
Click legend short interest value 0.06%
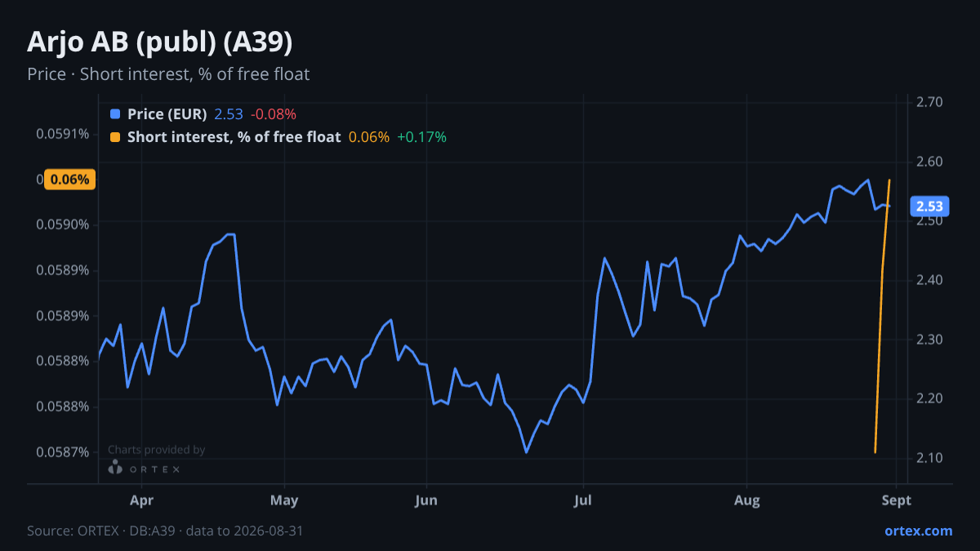click(x=369, y=137)
